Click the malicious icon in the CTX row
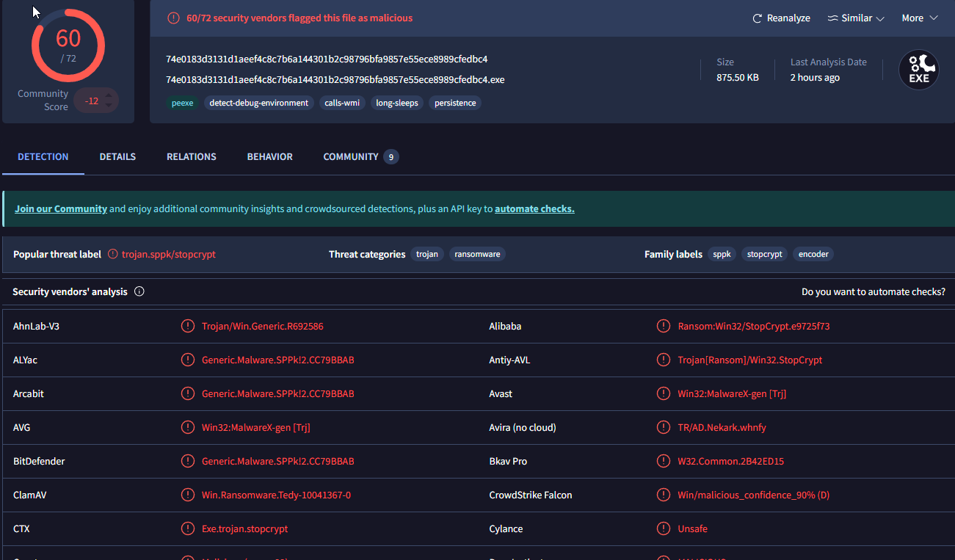This screenshot has height=560, width=955. point(188,528)
